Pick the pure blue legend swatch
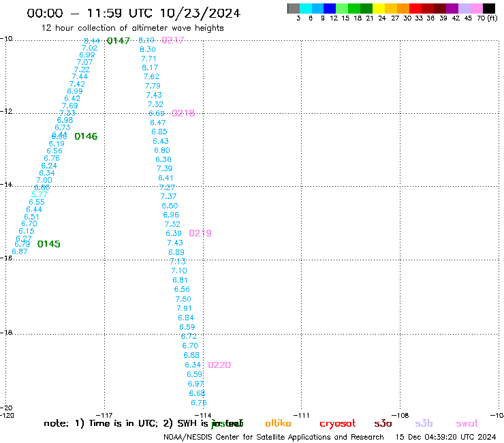The width and height of the screenshot is (504, 443). click(x=330, y=8)
